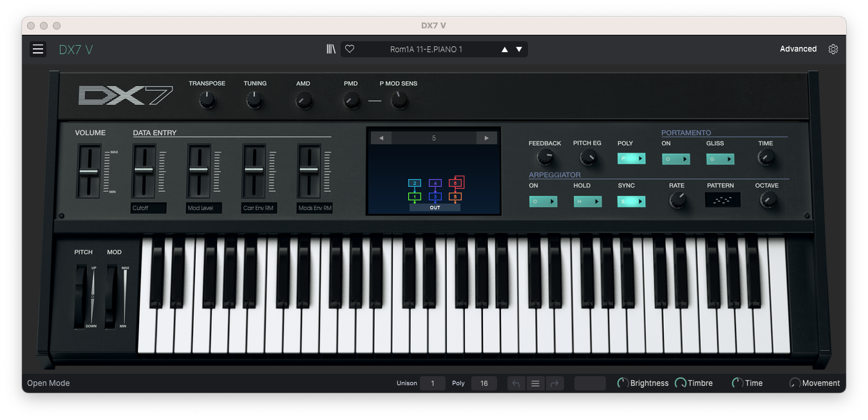Redo the edit in lower toolbar
The width and height of the screenshot is (868, 420).
point(554,383)
